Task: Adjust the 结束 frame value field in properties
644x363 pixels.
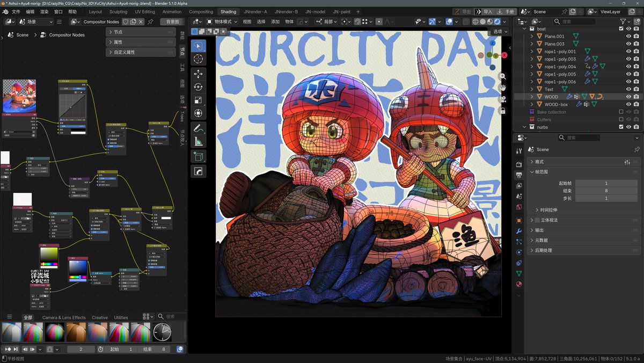Action: (x=606, y=191)
